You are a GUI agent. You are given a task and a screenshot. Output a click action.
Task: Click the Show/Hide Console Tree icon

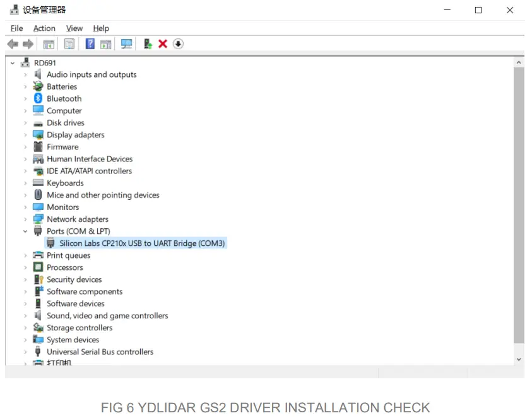(x=49, y=44)
